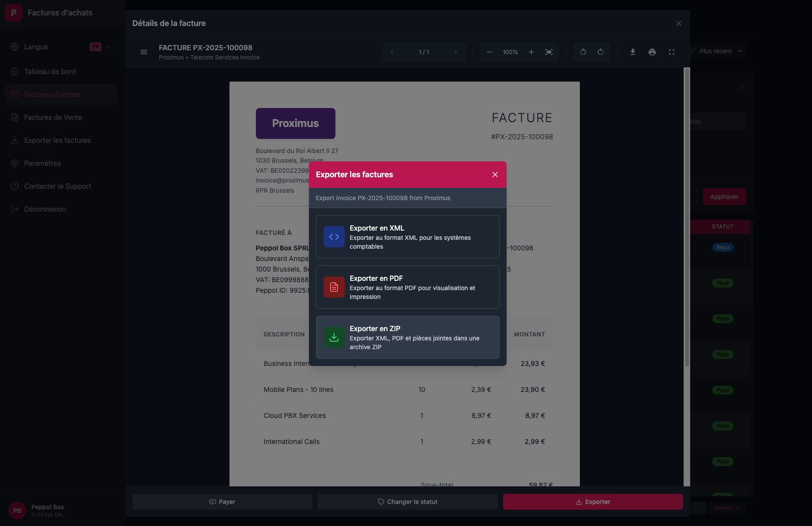Choose Exporter en ZIP option
Screen dimensions: 812x526
pos(407,337)
